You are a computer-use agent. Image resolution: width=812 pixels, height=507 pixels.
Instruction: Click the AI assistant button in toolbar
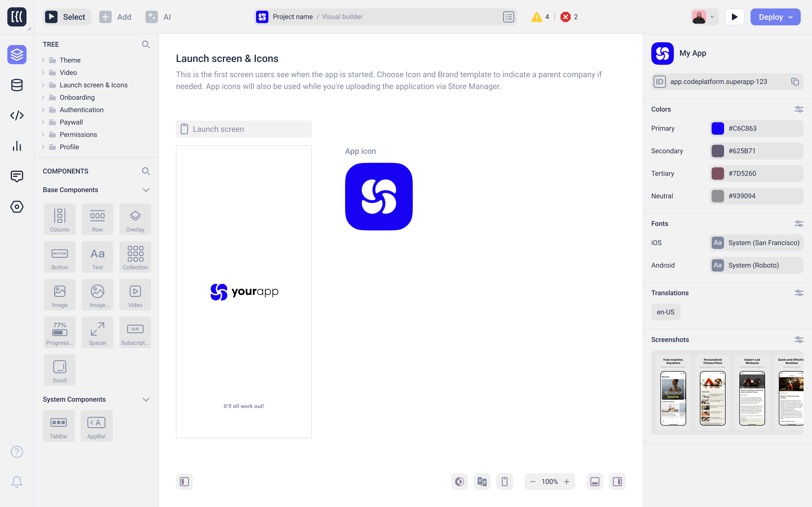pos(158,17)
